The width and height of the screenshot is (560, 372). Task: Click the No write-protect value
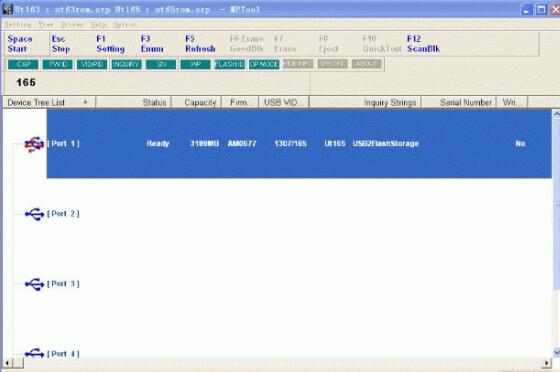pyautogui.click(x=520, y=144)
